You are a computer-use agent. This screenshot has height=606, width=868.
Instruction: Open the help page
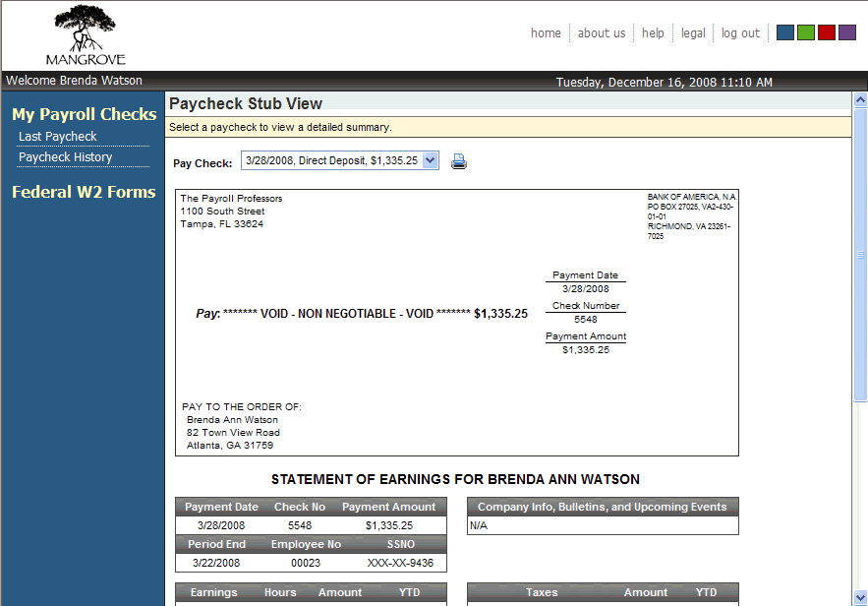pyautogui.click(x=653, y=32)
